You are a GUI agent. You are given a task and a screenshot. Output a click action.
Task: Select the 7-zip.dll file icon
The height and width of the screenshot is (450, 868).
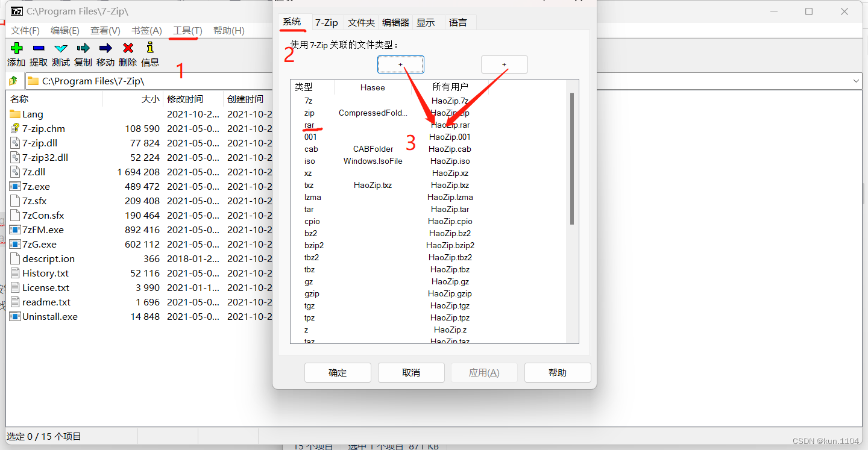tap(15, 143)
